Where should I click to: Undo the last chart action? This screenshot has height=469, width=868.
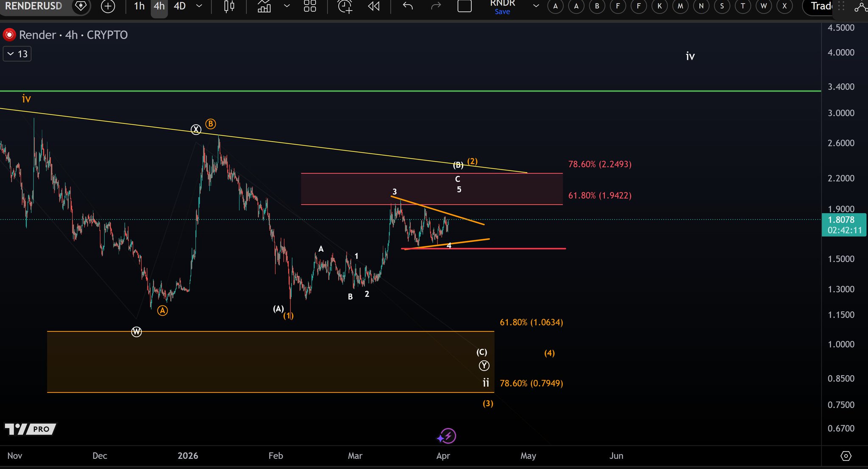click(408, 6)
